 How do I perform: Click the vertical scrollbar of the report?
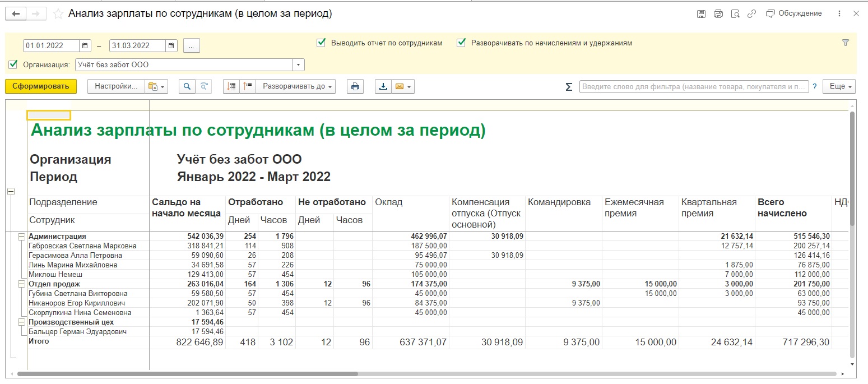point(852,168)
